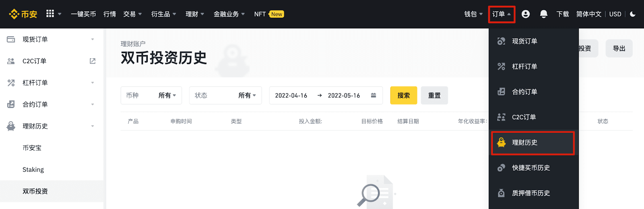Click the calendar icon in date range
The width and height of the screenshot is (644, 209).
tap(374, 95)
